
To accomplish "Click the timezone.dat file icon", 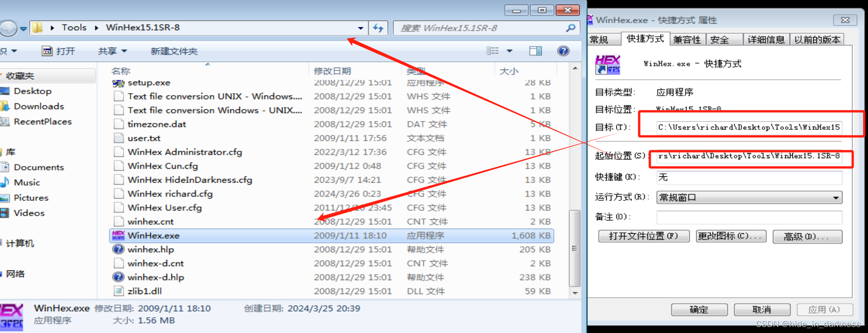I will pyautogui.click(x=119, y=124).
